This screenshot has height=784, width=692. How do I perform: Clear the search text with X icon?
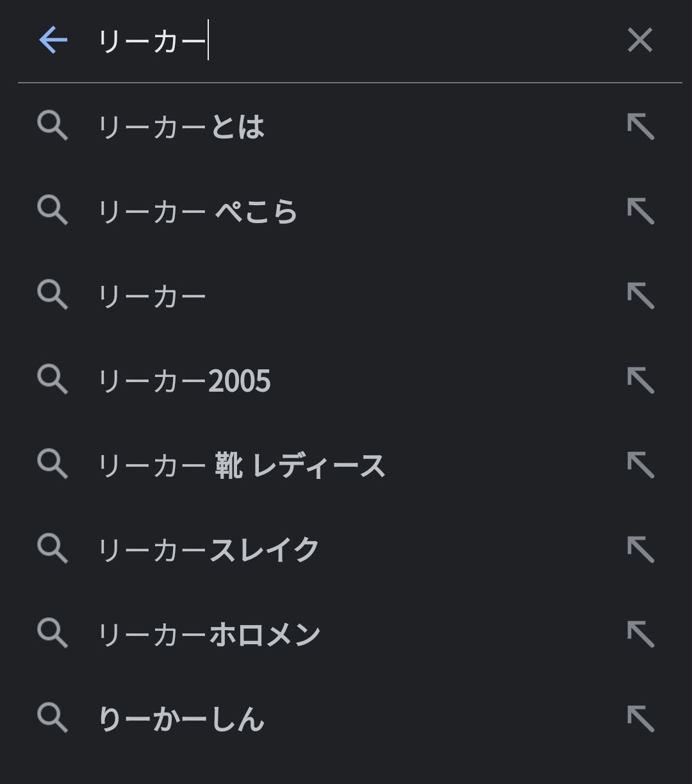[639, 40]
